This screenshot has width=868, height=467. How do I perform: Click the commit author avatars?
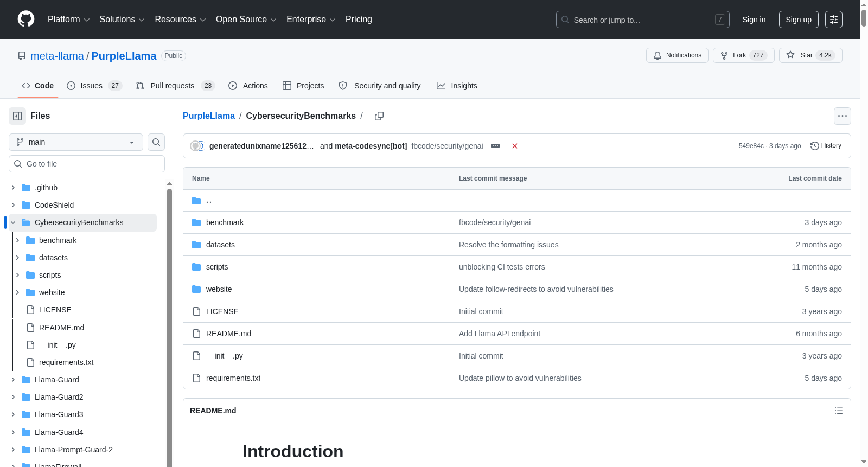197,146
